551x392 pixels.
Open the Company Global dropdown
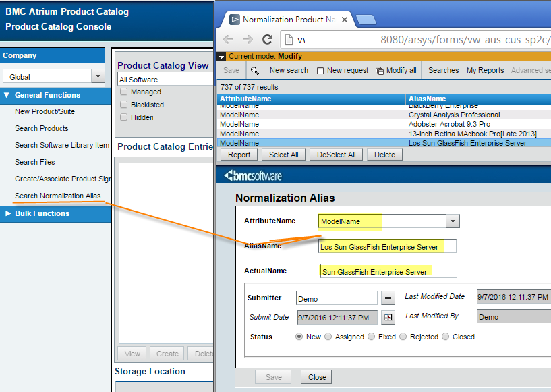(x=98, y=76)
